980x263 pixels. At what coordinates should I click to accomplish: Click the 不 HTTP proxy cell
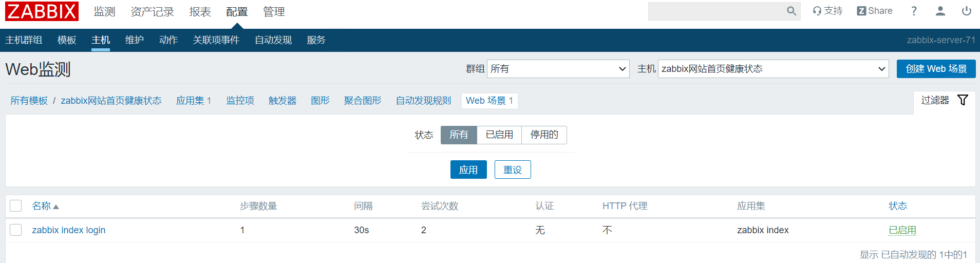pyautogui.click(x=607, y=230)
